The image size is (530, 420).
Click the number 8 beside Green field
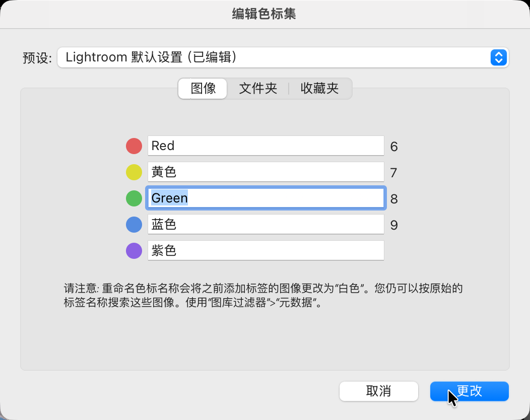click(393, 199)
